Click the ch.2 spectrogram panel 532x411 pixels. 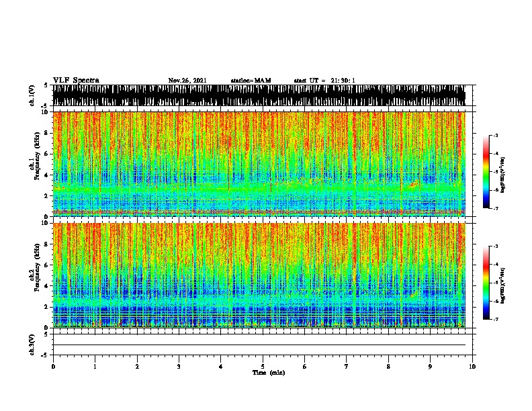(x=259, y=275)
